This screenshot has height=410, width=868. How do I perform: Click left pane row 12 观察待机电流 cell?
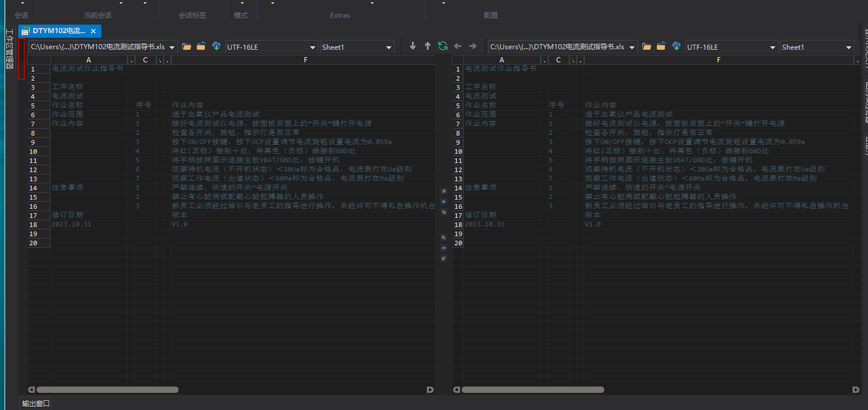click(x=291, y=169)
